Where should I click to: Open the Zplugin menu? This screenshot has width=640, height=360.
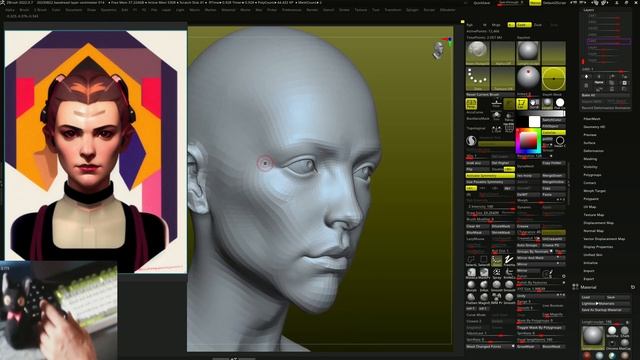pyautogui.click(x=412, y=10)
